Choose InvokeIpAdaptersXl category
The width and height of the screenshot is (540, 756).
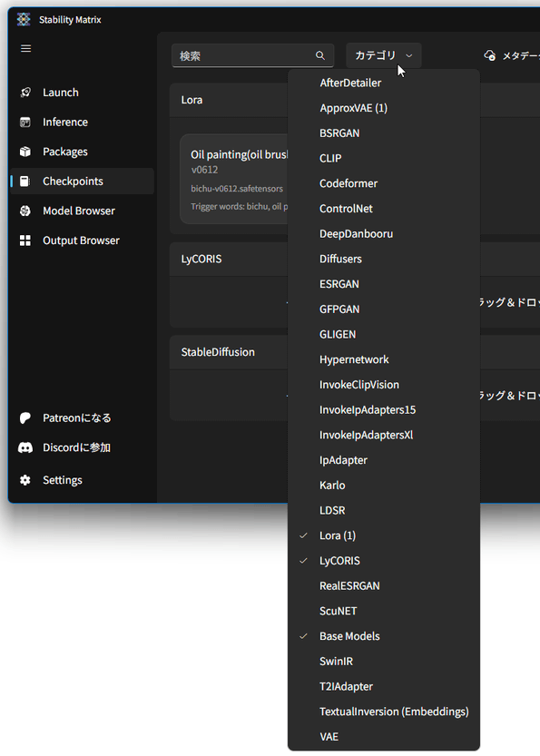coord(384,435)
